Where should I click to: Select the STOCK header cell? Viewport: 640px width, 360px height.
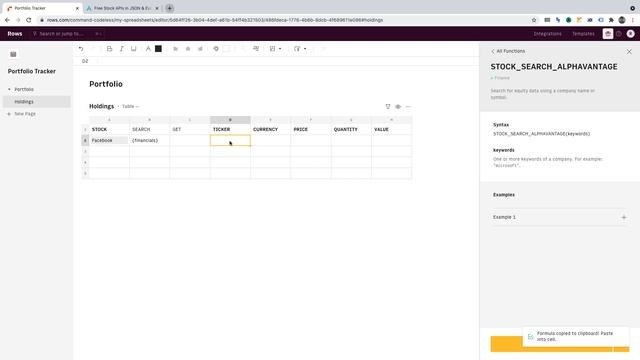pyautogui.click(x=109, y=129)
